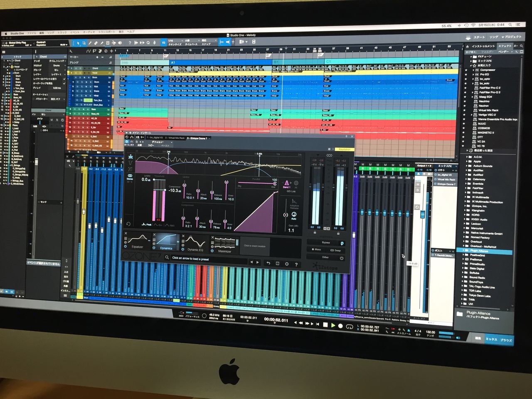This screenshot has height=399, width=532.
Task: Click the IZotope Ozone 7 insert slot
Action: pos(446,184)
